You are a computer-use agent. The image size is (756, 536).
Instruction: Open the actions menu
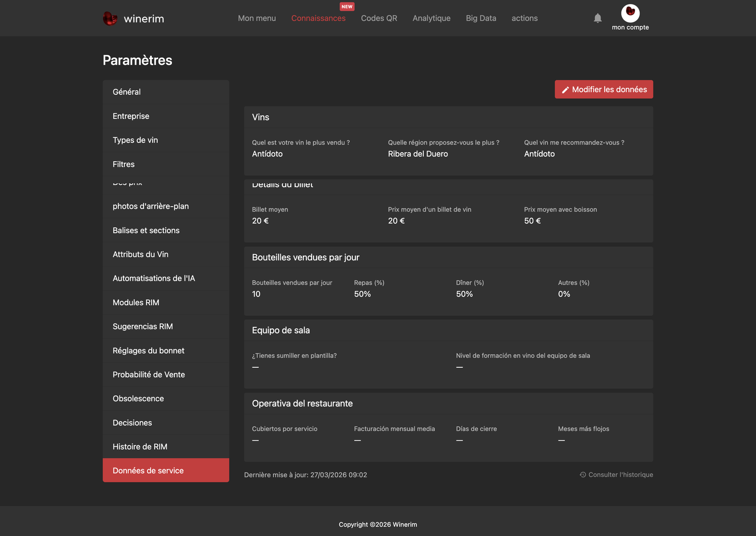(525, 18)
